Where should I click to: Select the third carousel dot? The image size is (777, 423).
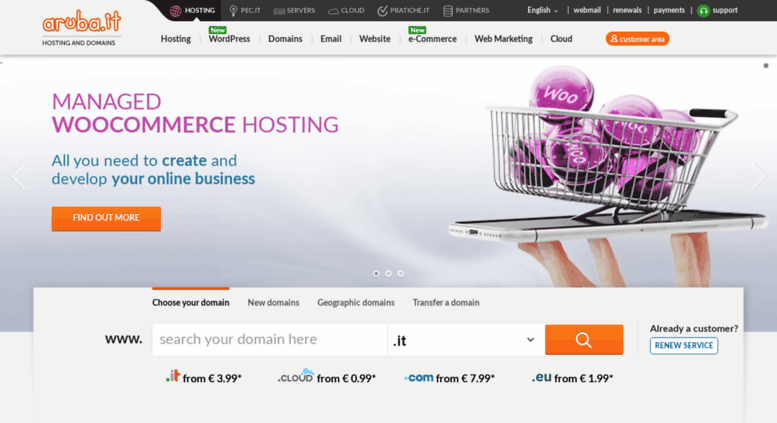click(x=400, y=273)
